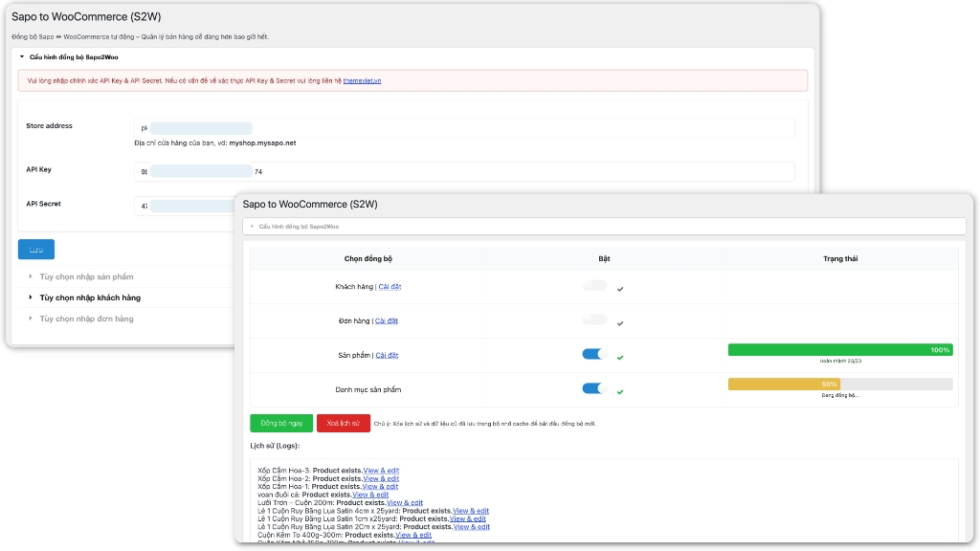The image size is (980, 551).
Task: Click the Lưu save button
Action: 36,250
